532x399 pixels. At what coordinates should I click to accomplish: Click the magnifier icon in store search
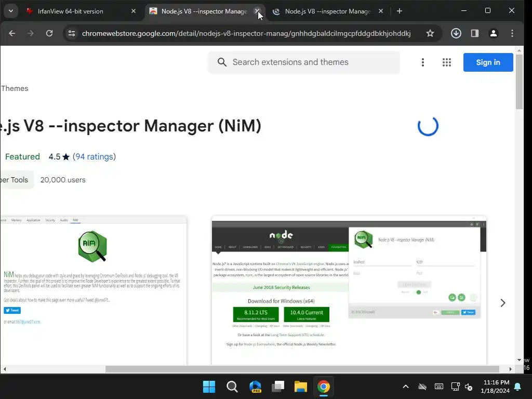222,62
